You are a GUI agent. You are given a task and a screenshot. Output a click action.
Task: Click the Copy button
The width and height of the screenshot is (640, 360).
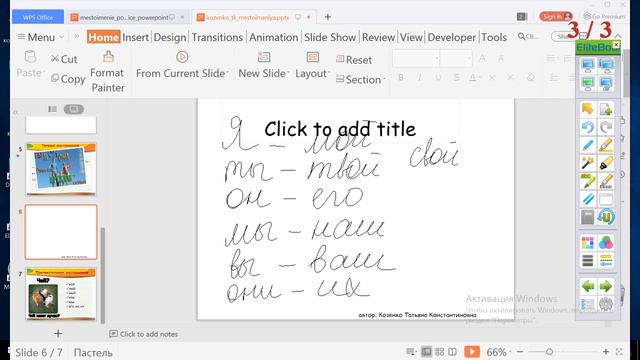pyautogui.click(x=68, y=79)
